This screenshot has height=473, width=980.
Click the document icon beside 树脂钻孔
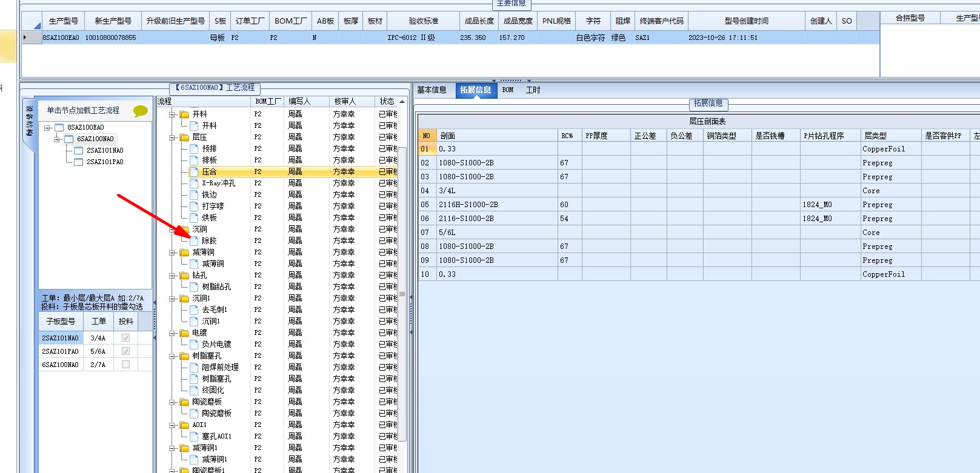pyautogui.click(x=195, y=287)
